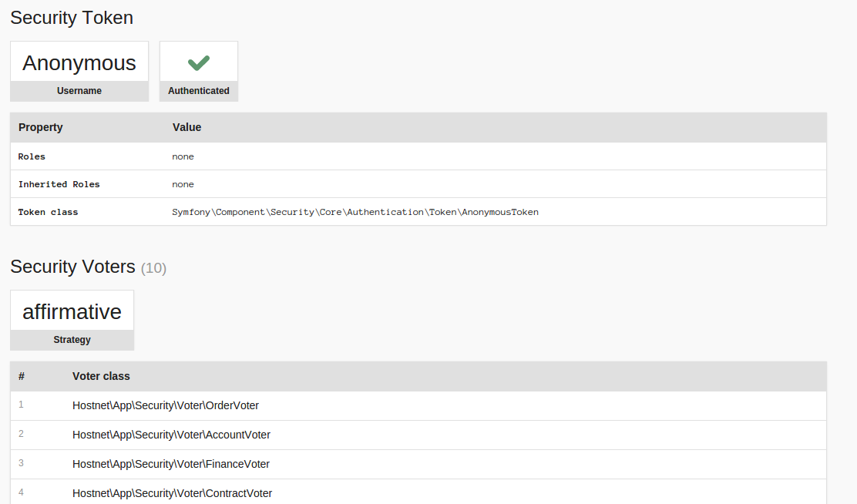Select the affirmative strategy value
The height and width of the screenshot is (504, 857).
[x=72, y=311]
